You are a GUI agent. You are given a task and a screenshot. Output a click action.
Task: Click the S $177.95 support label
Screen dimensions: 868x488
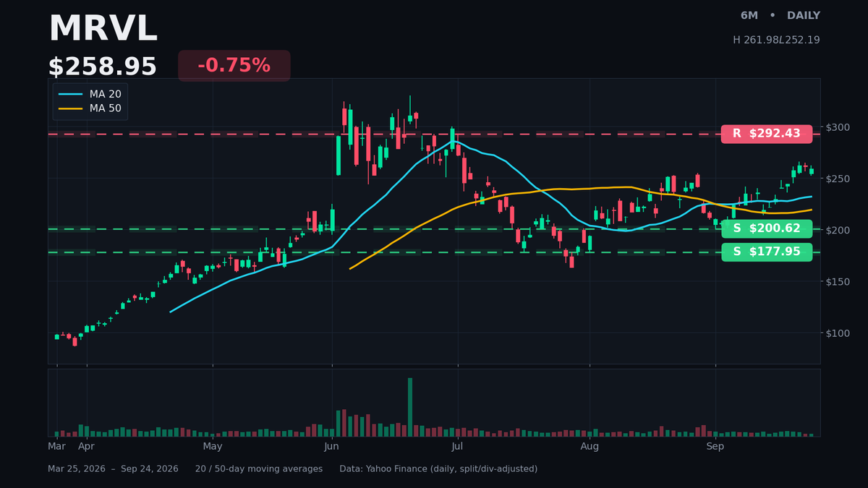coord(767,252)
